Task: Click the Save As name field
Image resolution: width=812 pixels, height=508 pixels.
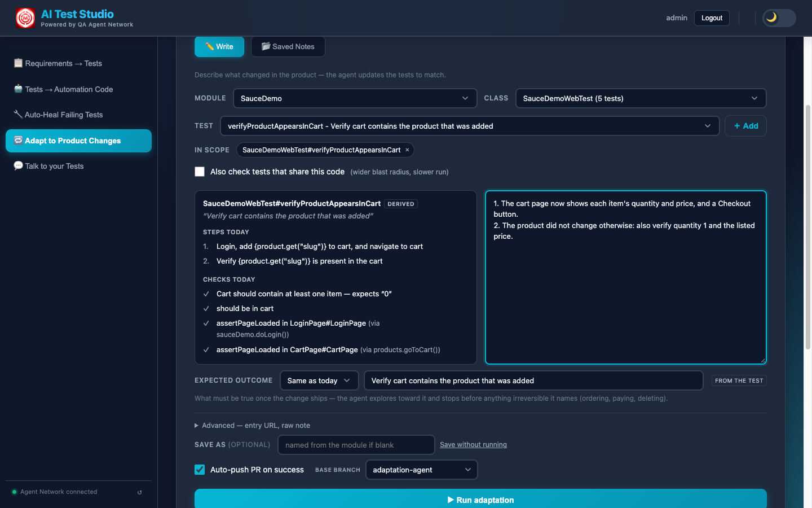Action: coord(356,445)
